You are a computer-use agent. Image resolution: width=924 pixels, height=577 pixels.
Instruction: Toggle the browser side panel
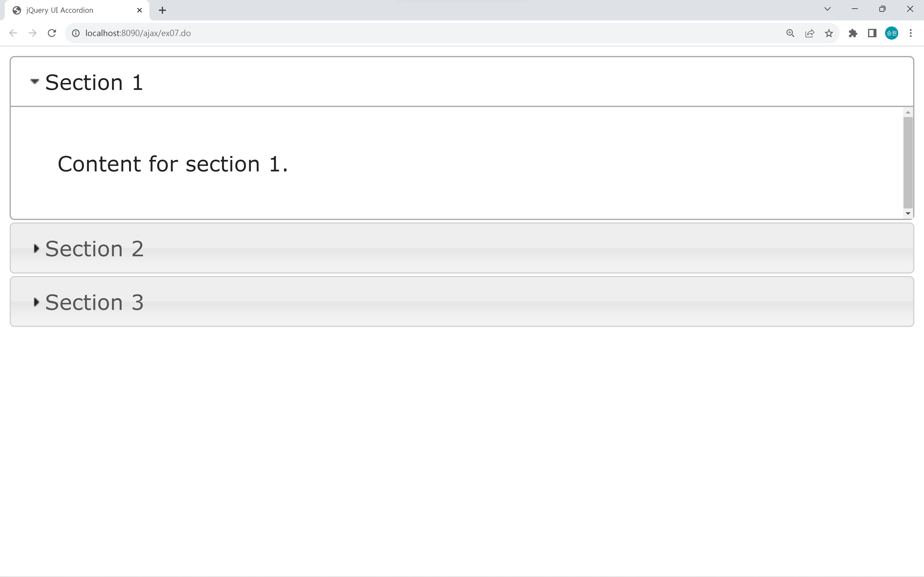coord(872,33)
